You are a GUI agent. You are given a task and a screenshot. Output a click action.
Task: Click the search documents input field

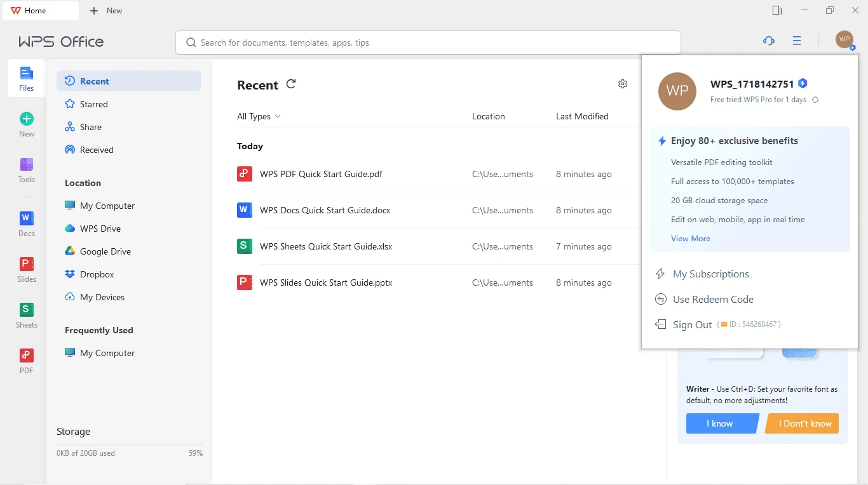[428, 43]
